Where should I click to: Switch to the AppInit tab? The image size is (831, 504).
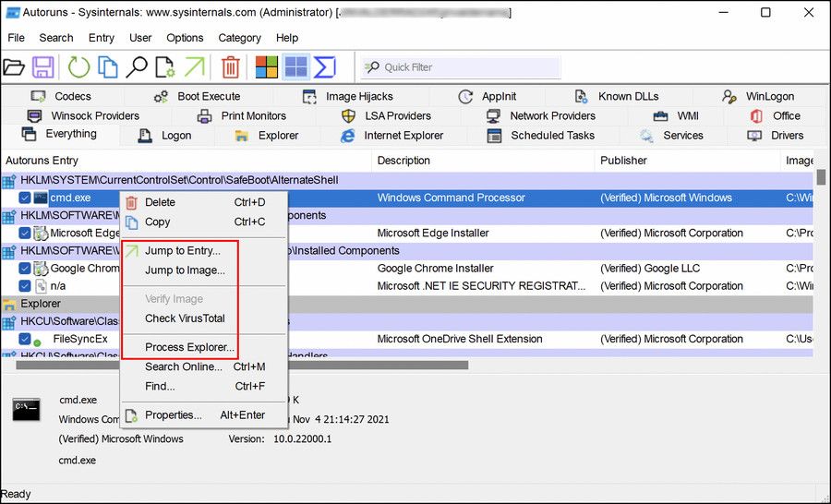tap(488, 96)
